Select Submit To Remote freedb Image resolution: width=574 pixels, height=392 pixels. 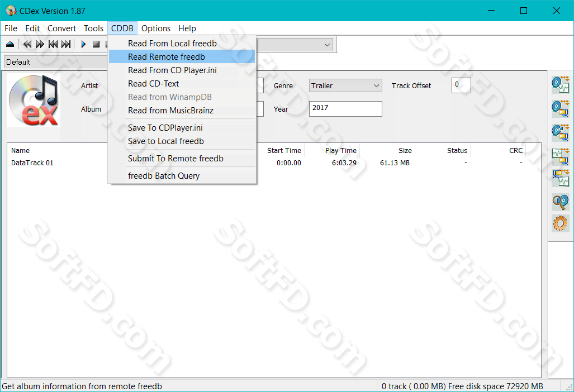(x=182, y=159)
